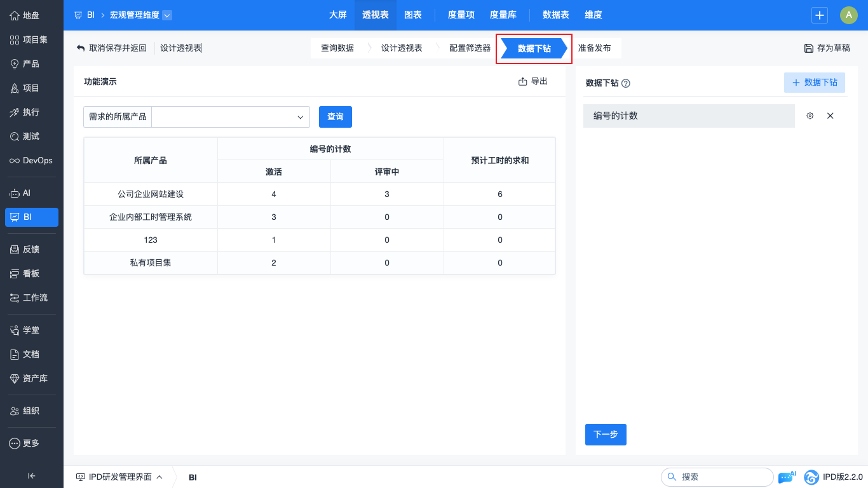Remove the 编号的计数 drill-down with X icon

coord(830,116)
